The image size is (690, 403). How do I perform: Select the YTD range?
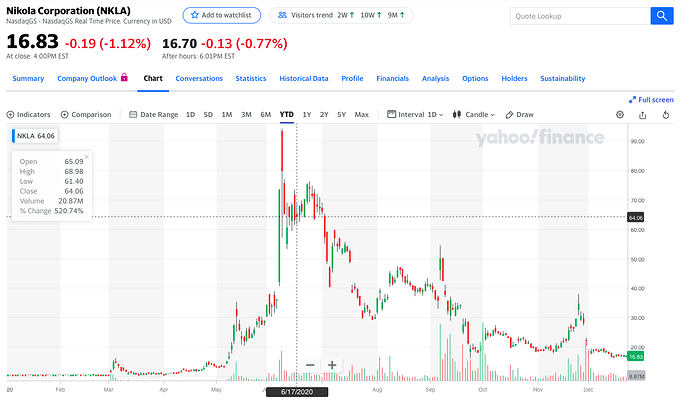coord(286,114)
